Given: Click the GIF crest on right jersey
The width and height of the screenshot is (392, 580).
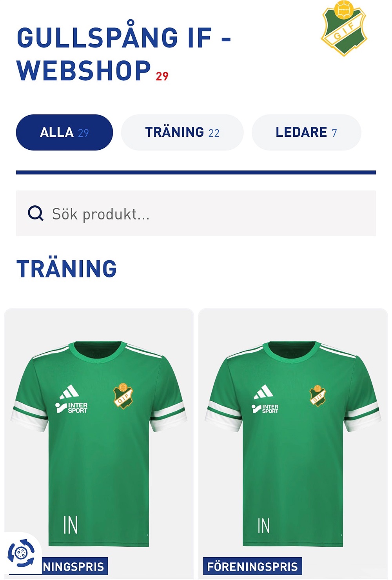Looking at the screenshot, I should click(x=318, y=395).
